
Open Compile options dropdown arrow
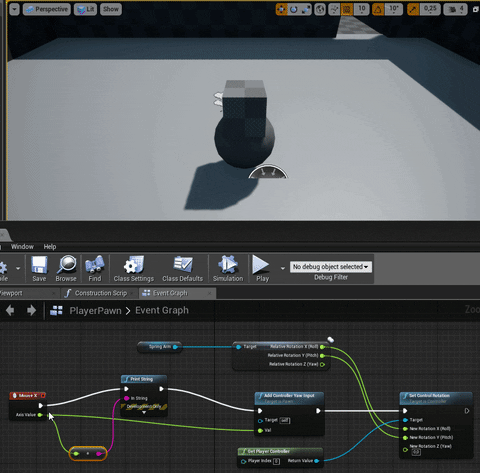18,268
